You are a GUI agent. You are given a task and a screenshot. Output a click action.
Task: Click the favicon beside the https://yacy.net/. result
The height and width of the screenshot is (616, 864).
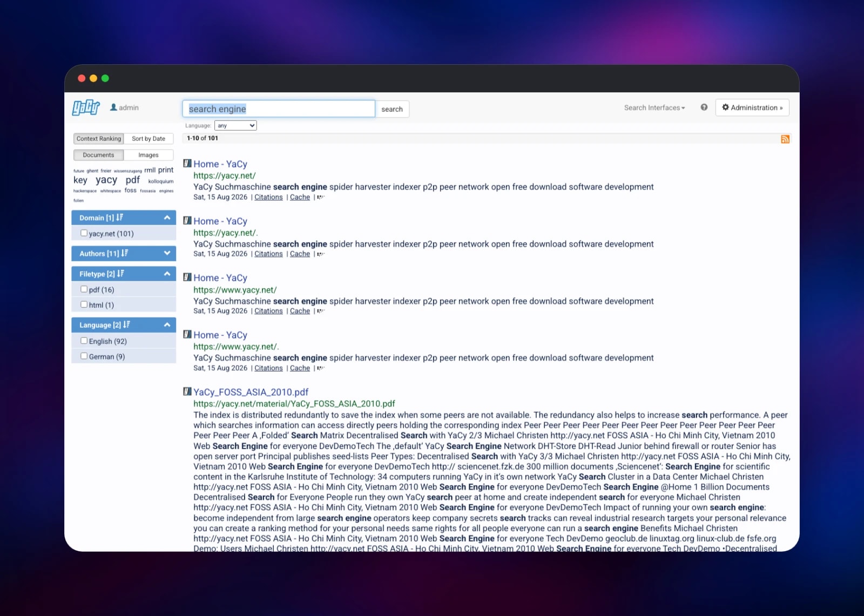tap(187, 220)
